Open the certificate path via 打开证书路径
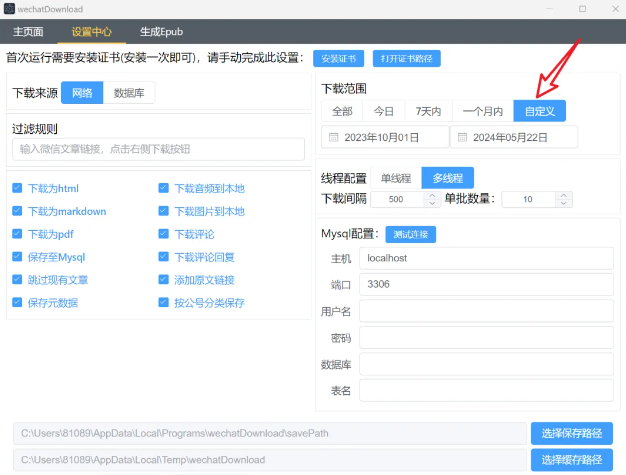The width and height of the screenshot is (626, 475). 406,59
